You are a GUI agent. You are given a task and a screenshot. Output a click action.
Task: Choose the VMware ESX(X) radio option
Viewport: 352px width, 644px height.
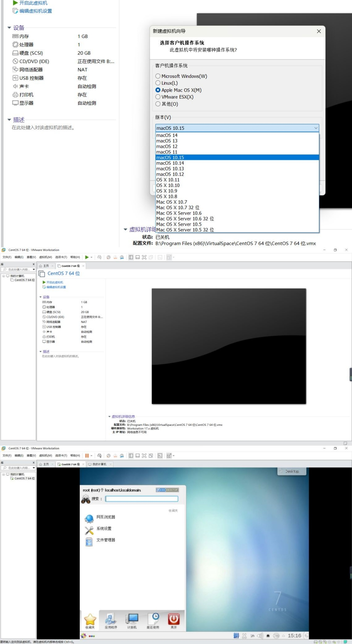click(158, 97)
